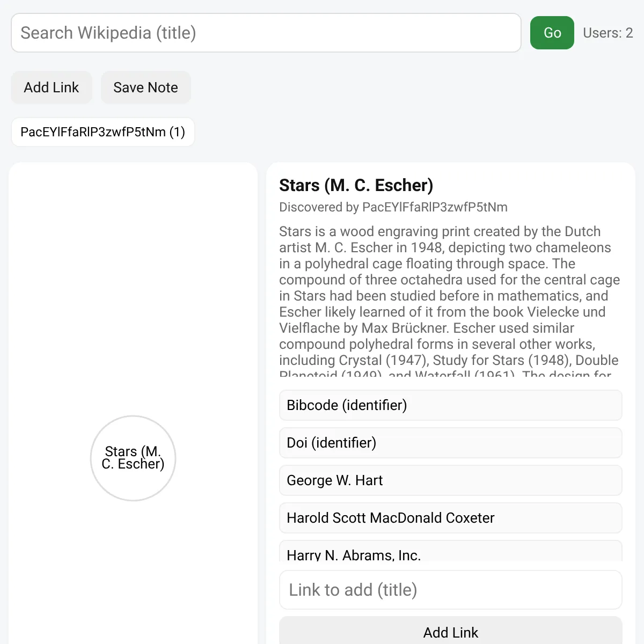Click the Users: 2 counter label

[608, 33]
